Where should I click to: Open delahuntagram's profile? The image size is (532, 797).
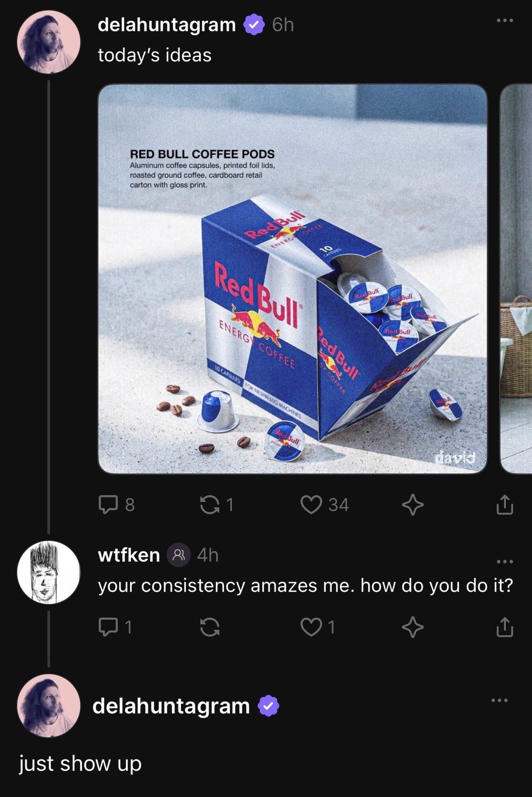166,25
